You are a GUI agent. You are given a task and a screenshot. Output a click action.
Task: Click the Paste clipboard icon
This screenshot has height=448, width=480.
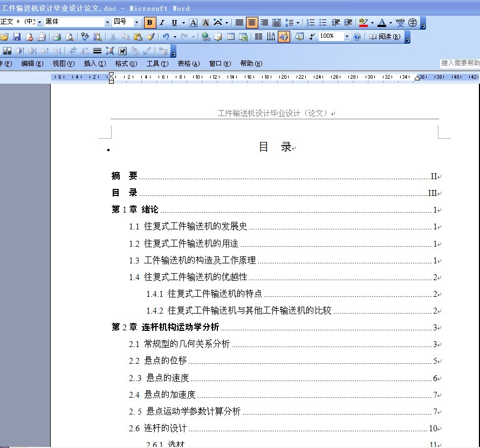click(x=138, y=37)
